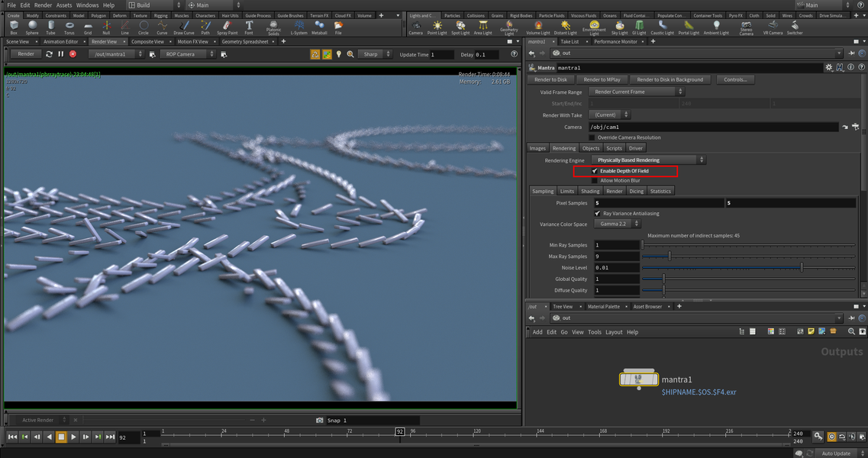Image resolution: width=868 pixels, height=458 pixels.
Task: Restart render with refresh icon
Action: coord(50,54)
